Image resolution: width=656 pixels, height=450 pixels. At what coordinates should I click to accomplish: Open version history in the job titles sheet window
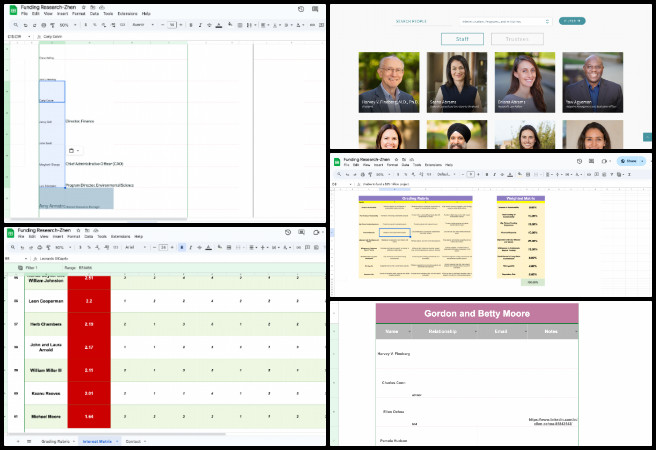click(301, 9)
